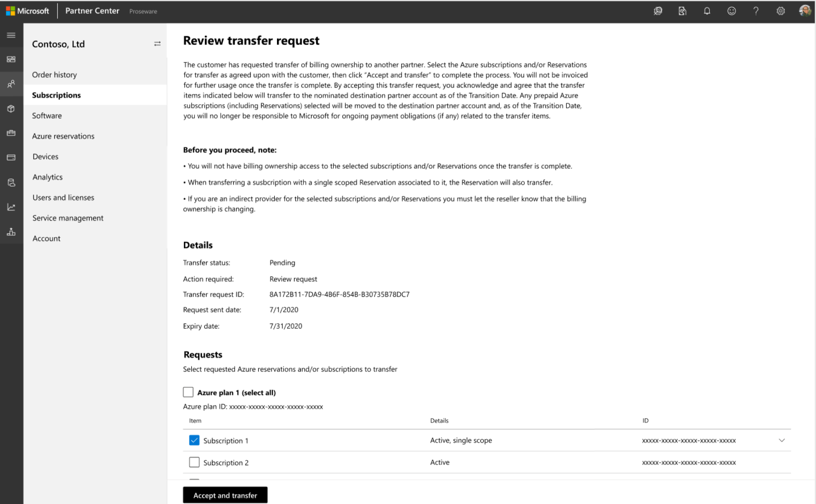816x504 pixels.
Task: Open notifications bell
Action: [707, 11]
